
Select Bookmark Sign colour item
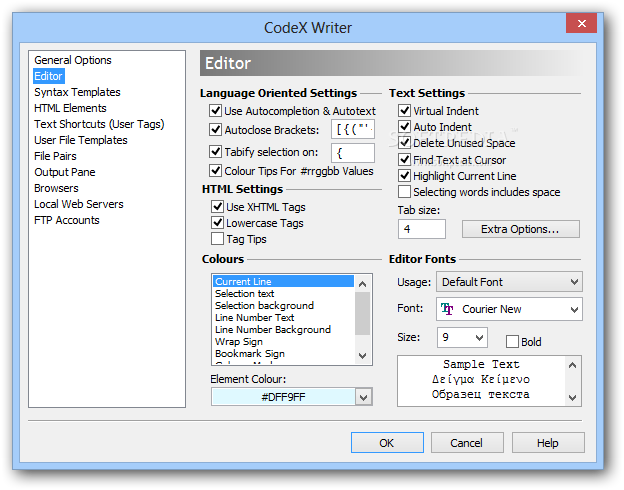pos(283,353)
